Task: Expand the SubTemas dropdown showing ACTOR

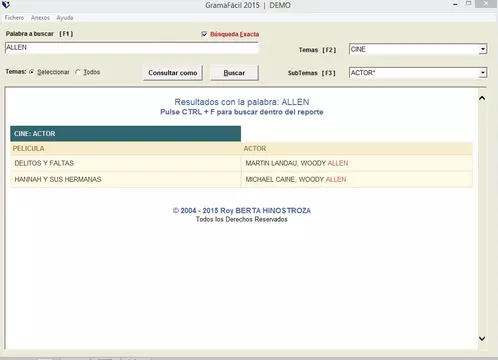Action: pyautogui.click(x=483, y=73)
